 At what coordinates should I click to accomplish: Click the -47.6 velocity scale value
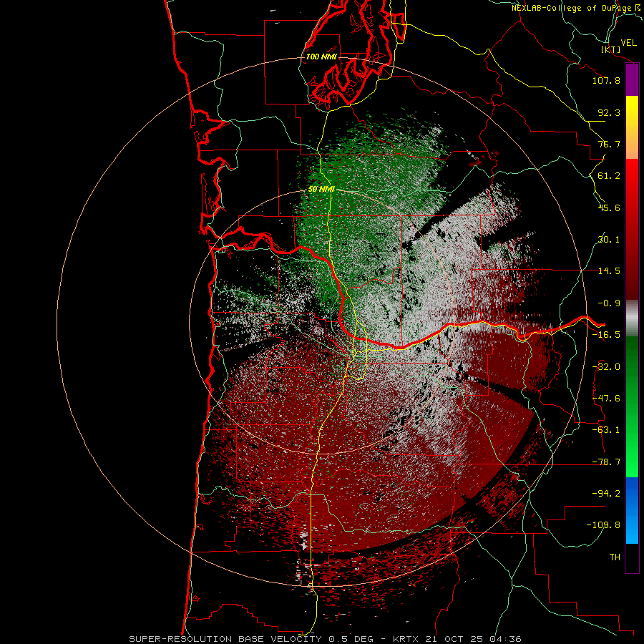click(x=606, y=399)
